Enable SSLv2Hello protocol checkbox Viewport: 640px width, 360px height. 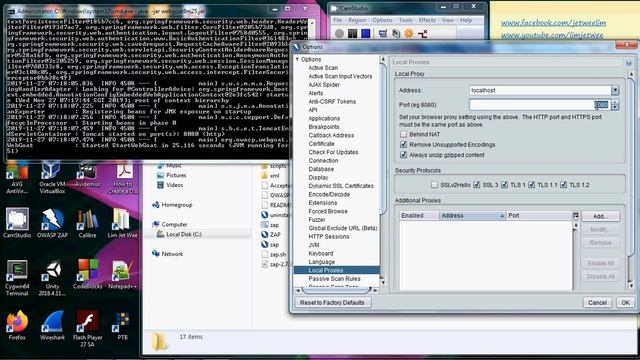click(434, 185)
